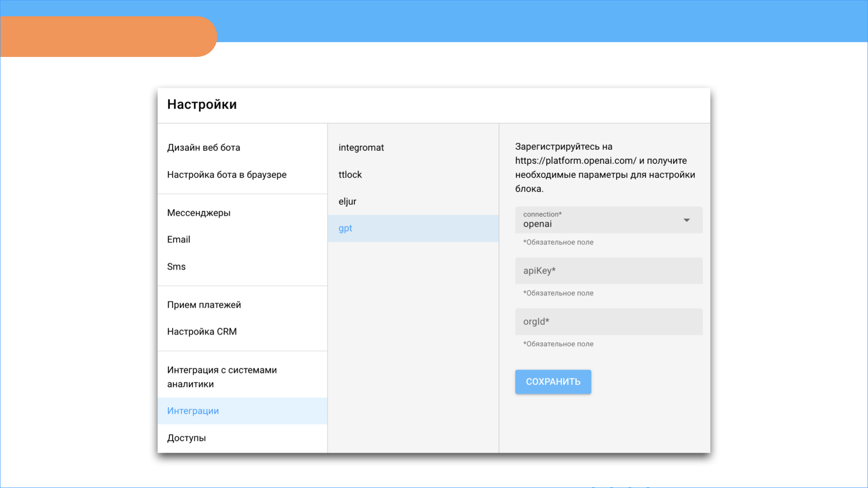Open the Мессенджеры section

242,213
